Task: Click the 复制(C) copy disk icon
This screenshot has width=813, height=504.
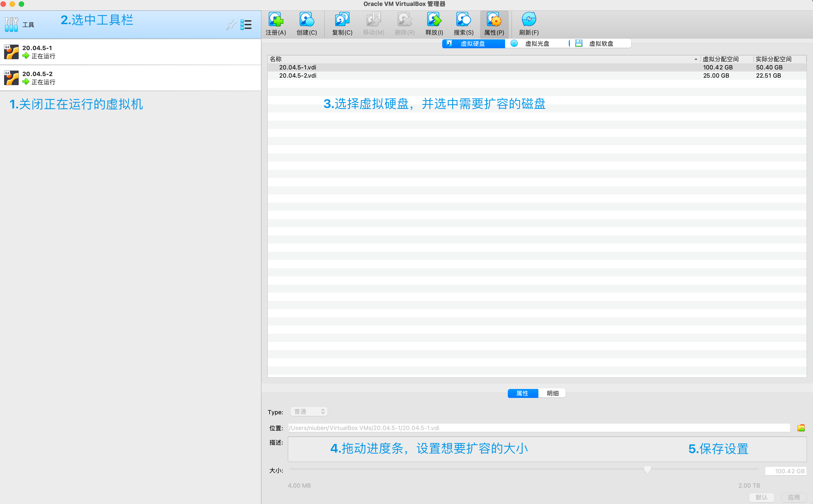Action: point(342,19)
